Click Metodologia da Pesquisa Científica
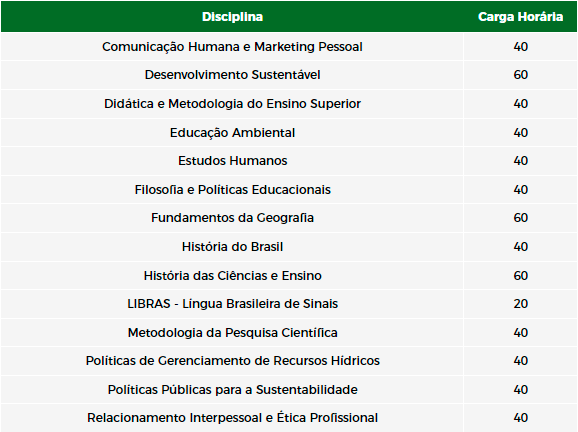 232,332
